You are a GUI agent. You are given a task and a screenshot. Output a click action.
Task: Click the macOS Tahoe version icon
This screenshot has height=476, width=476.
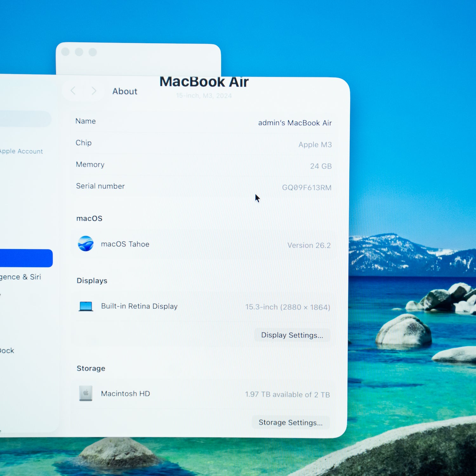coord(86,244)
